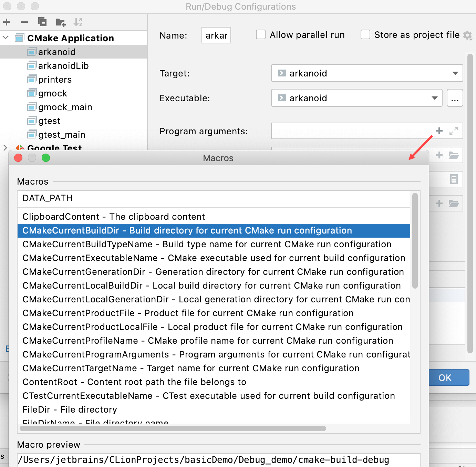Check Store as project file
This screenshot has width=476, height=467.
click(365, 34)
